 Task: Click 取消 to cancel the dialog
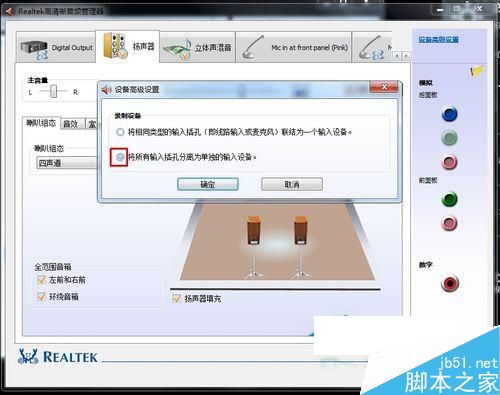click(x=292, y=184)
